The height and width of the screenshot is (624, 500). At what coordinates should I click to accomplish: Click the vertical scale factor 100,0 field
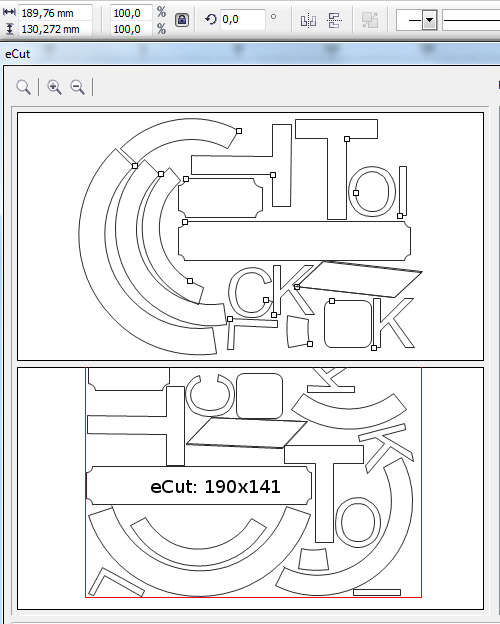131,29
